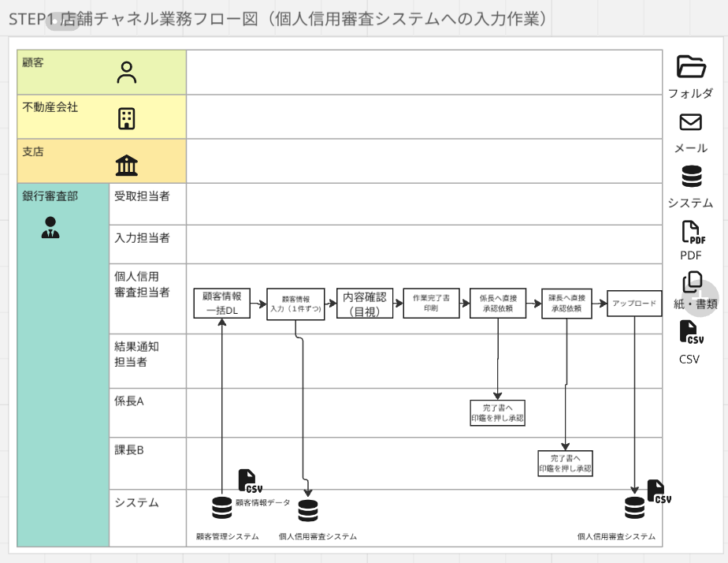Select the businessman icon under 銀行審査部
728x563 pixels.
pyautogui.click(x=50, y=228)
